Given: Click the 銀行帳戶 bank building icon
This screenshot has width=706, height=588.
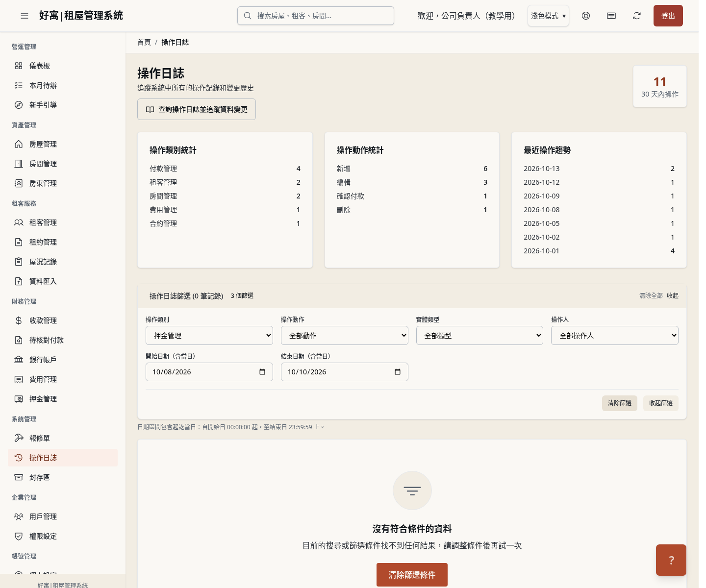Looking at the screenshot, I should 19,360.
